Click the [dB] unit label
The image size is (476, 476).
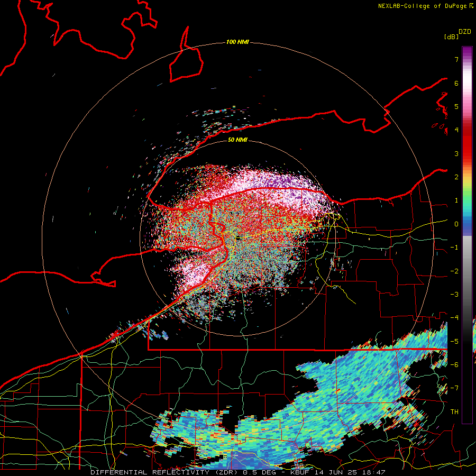(x=451, y=36)
